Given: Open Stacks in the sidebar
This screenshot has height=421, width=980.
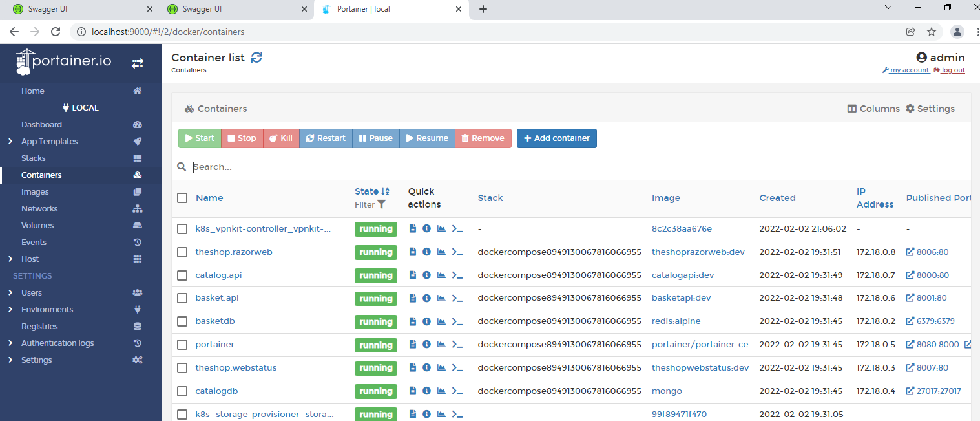Looking at the screenshot, I should [34, 158].
